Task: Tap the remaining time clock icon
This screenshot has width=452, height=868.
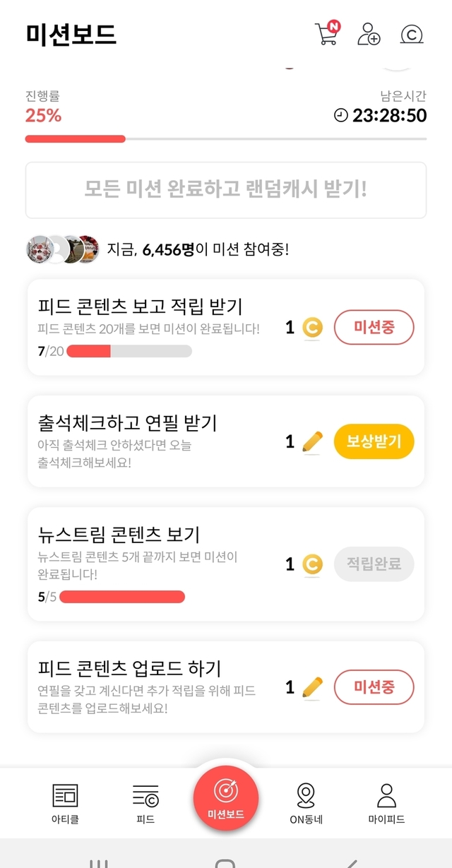Action: coord(341,115)
